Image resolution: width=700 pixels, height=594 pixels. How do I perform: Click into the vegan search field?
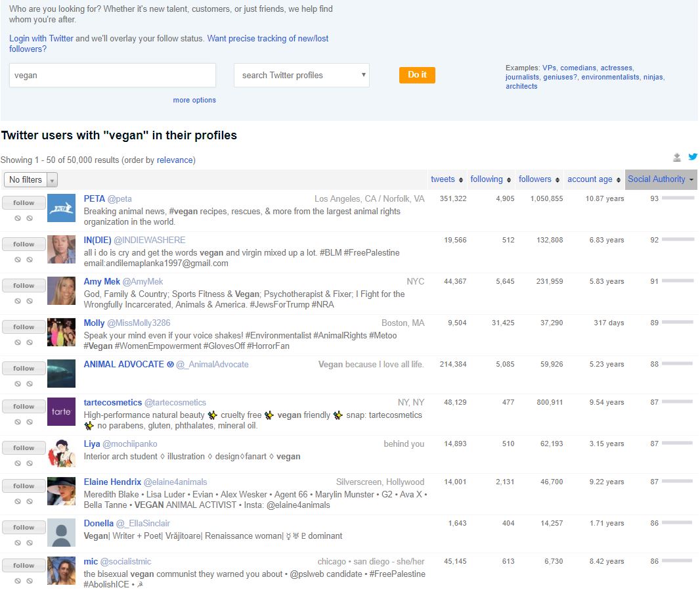click(x=112, y=75)
